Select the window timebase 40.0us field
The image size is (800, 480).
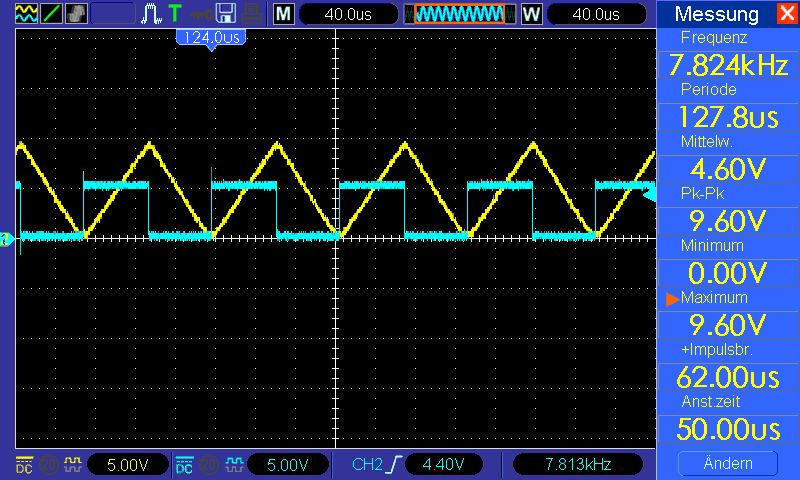(596, 14)
